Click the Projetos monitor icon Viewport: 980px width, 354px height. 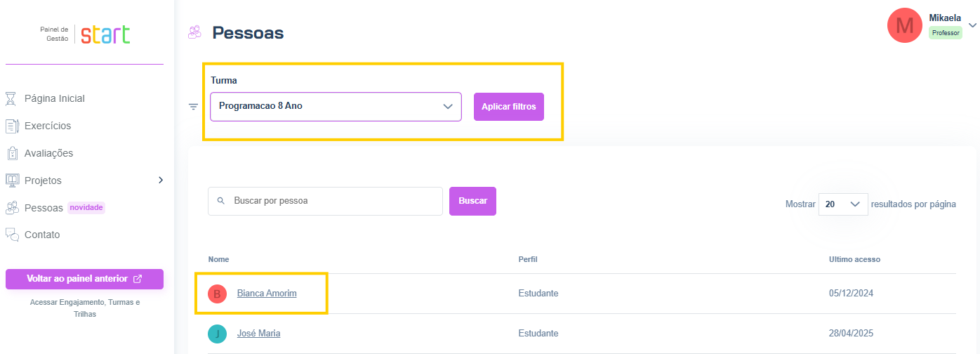click(x=11, y=181)
